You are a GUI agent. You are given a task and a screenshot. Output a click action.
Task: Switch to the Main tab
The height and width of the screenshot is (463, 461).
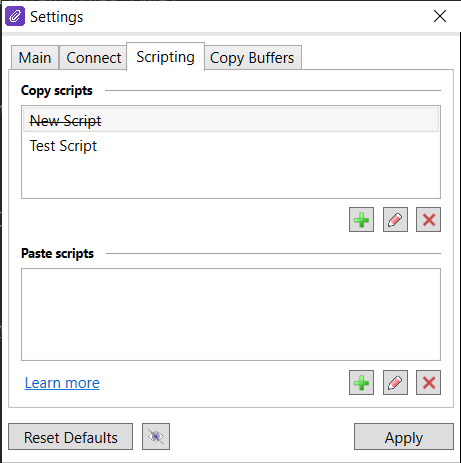tap(35, 58)
